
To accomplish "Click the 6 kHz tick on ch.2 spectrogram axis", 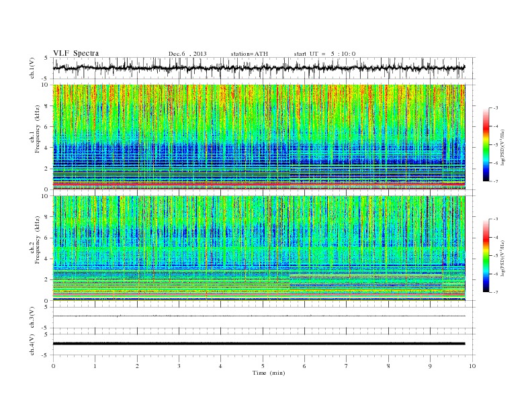I will coord(47,238).
